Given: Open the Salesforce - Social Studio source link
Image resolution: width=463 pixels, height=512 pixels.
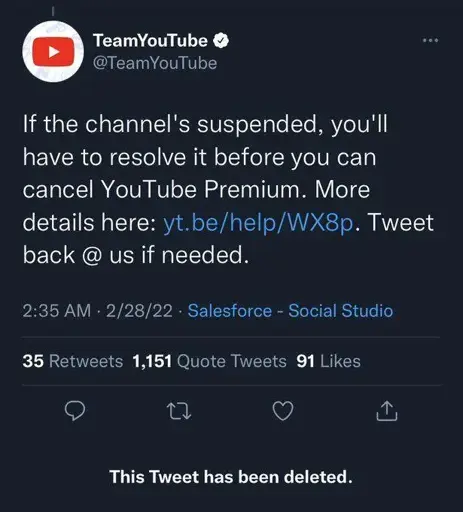Looking at the screenshot, I should point(290,311).
